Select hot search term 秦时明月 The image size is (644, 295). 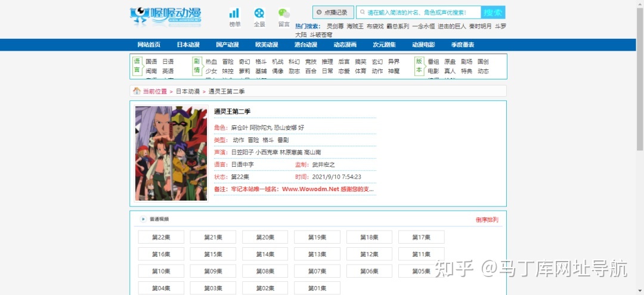[480, 26]
